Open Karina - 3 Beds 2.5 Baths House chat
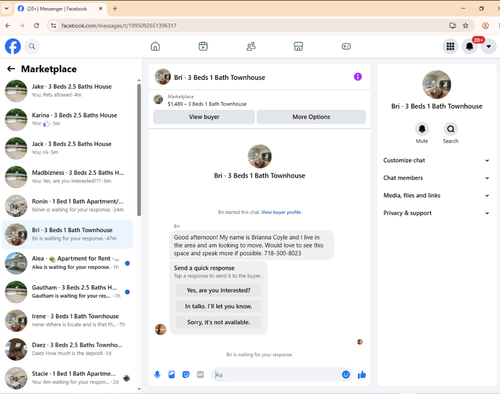Image resolution: width=500 pixels, height=394 pixels. point(68,119)
